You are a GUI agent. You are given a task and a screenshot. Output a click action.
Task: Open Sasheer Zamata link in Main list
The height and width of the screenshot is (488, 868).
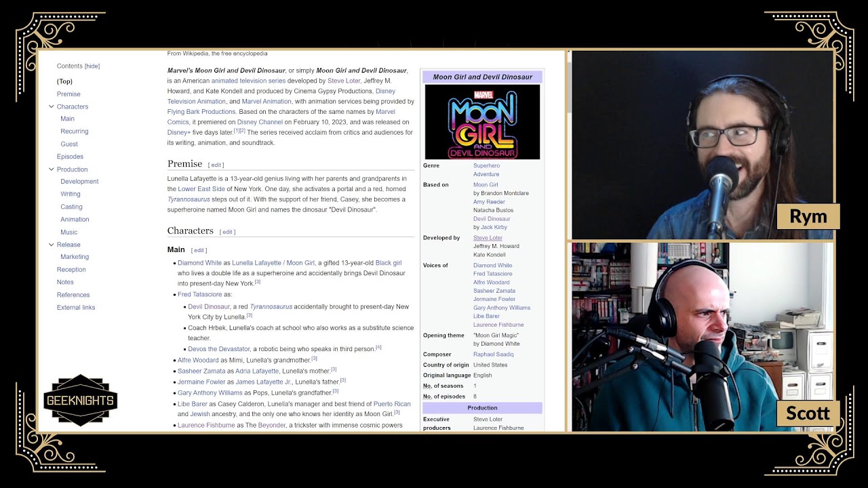tap(201, 371)
